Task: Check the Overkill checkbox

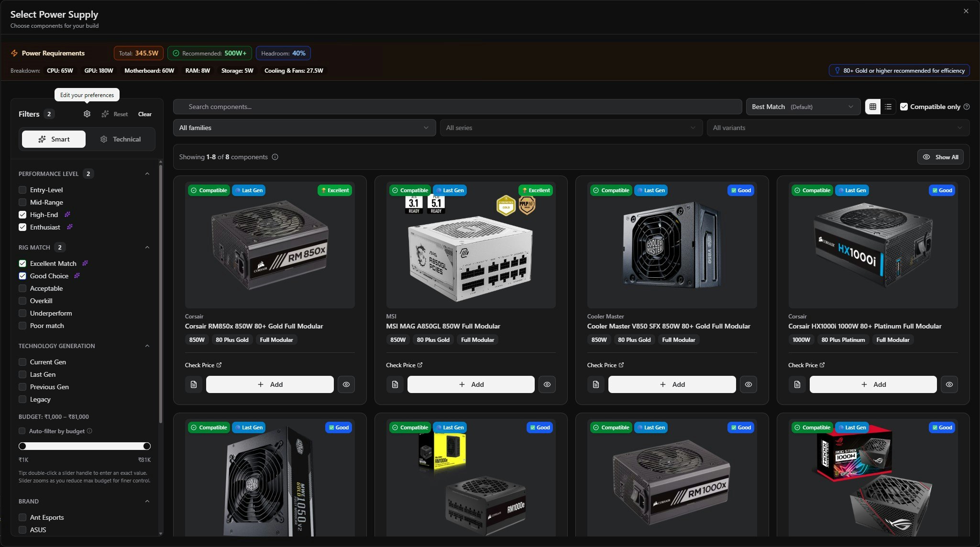Action: point(22,301)
